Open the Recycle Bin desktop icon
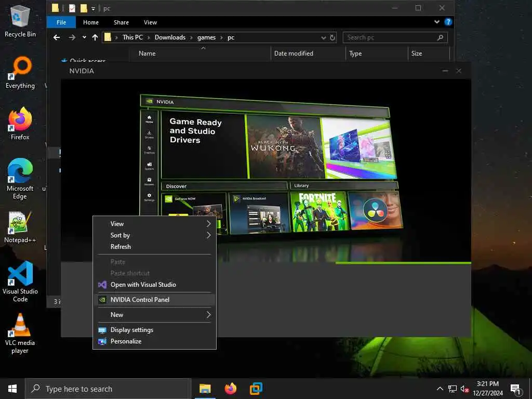Image resolution: width=532 pixels, height=399 pixels. click(20, 20)
